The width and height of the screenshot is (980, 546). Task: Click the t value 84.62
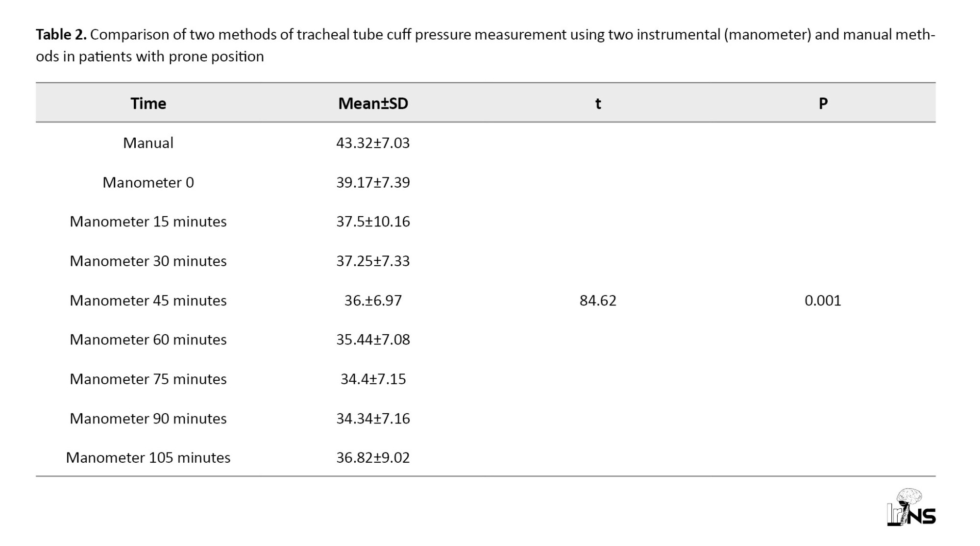pos(598,300)
